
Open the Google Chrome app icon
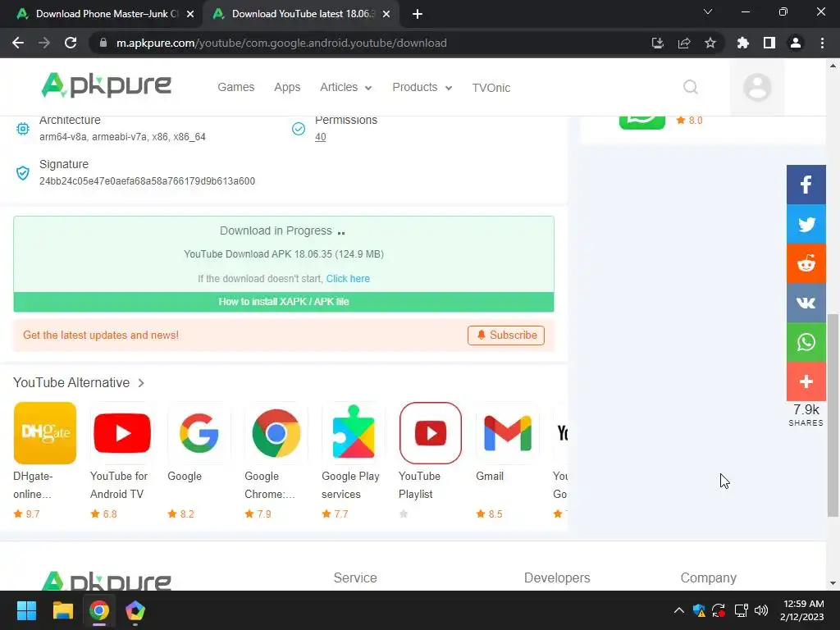click(276, 433)
